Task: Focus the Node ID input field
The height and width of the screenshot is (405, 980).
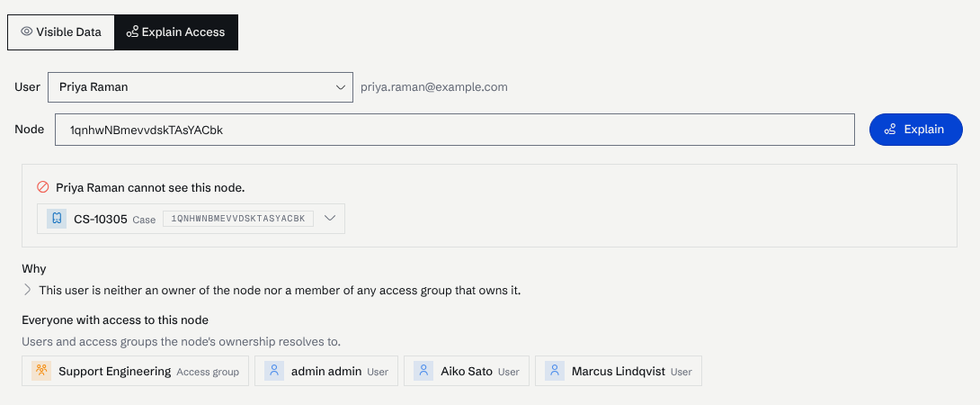Action: click(454, 130)
